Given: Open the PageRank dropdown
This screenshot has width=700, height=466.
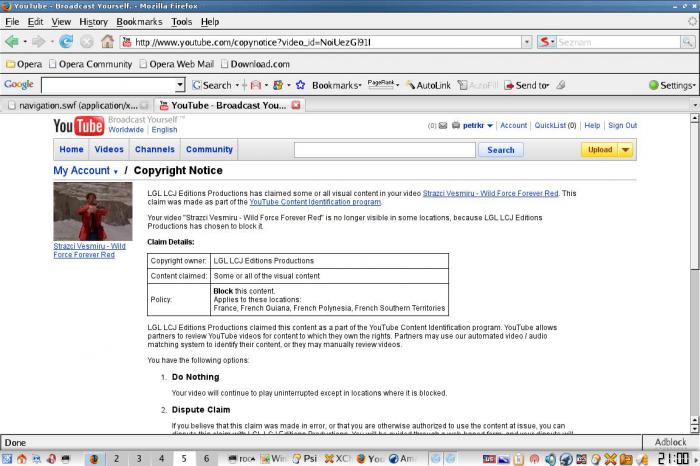Looking at the screenshot, I should click(x=383, y=84).
